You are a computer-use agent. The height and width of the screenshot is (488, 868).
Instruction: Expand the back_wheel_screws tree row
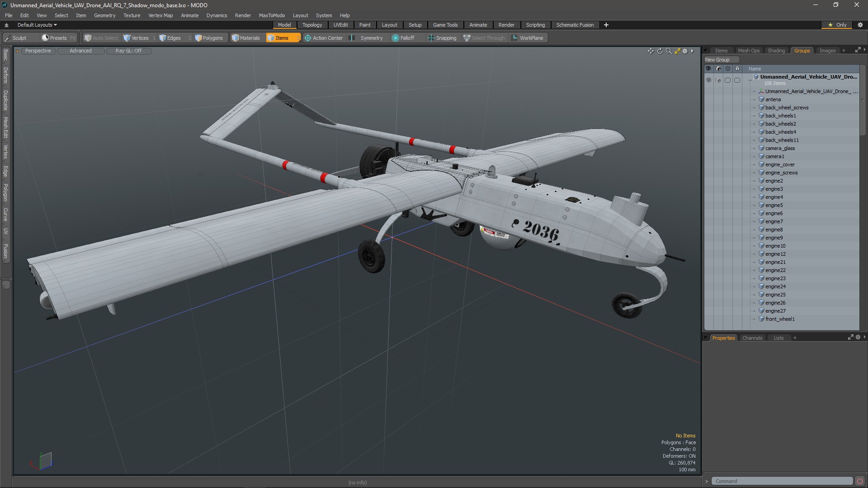755,108
